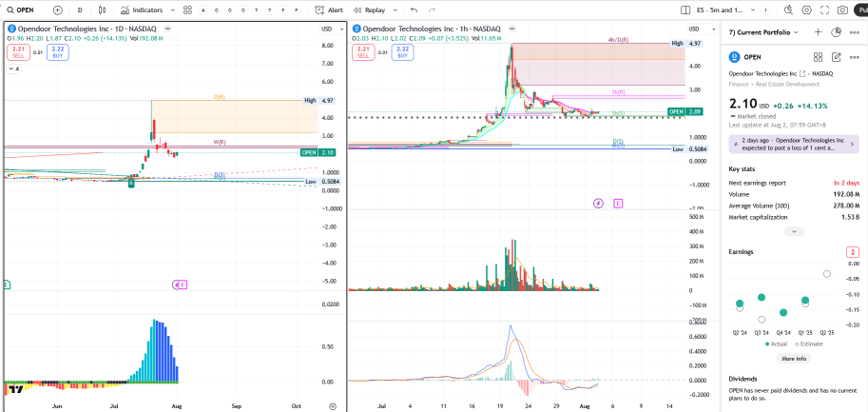Click the 4h/D(R) zone label on 1h chart
868x412 pixels.
[x=618, y=40]
